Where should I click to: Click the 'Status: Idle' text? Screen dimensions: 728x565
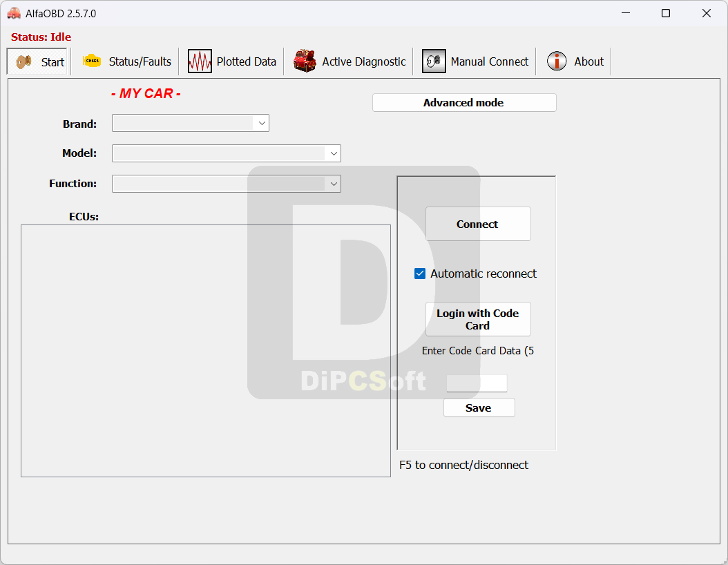coord(41,37)
